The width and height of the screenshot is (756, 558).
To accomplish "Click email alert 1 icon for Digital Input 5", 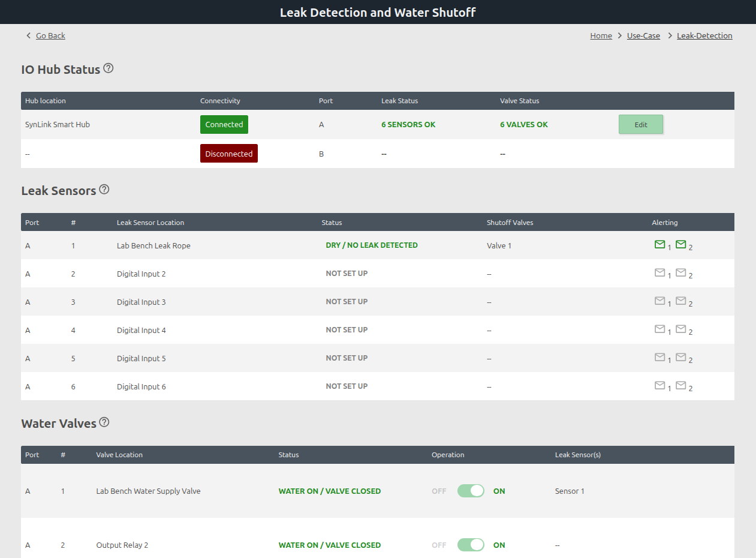I will coord(659,357).
